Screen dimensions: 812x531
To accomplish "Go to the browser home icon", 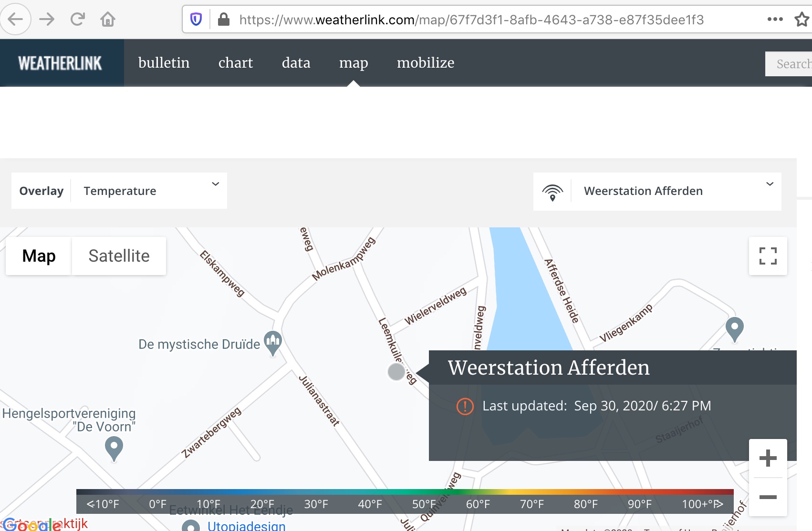I will pyautogui.click(x=108, y=20).
